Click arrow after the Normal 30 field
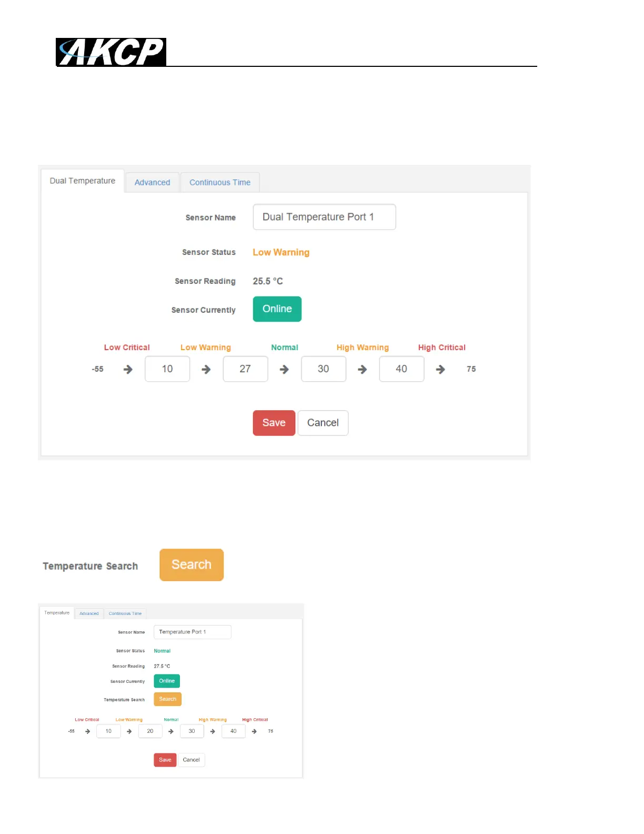Viewport: 644px width, 834px height. point(363,370)
